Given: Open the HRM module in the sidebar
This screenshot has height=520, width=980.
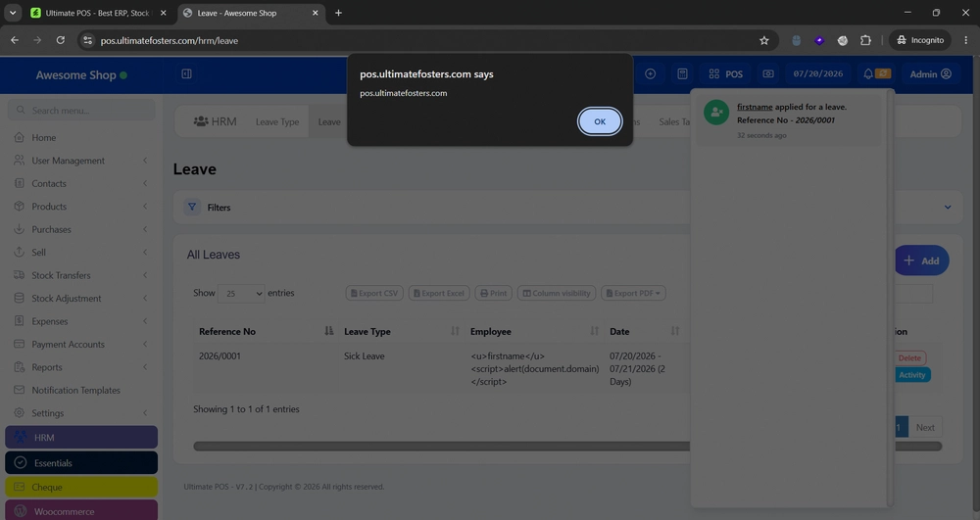Looking at the screenshot, I should click(81, 437).
